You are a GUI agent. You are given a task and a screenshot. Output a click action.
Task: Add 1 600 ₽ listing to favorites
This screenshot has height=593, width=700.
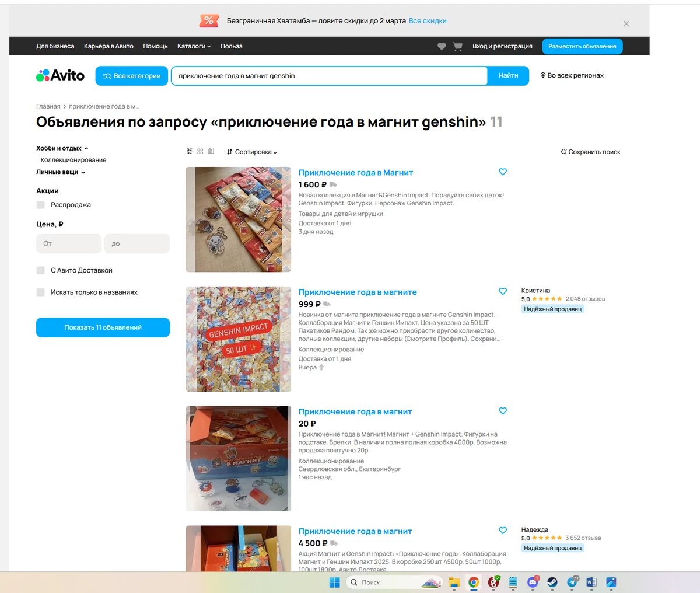click(x=503, y=172)
